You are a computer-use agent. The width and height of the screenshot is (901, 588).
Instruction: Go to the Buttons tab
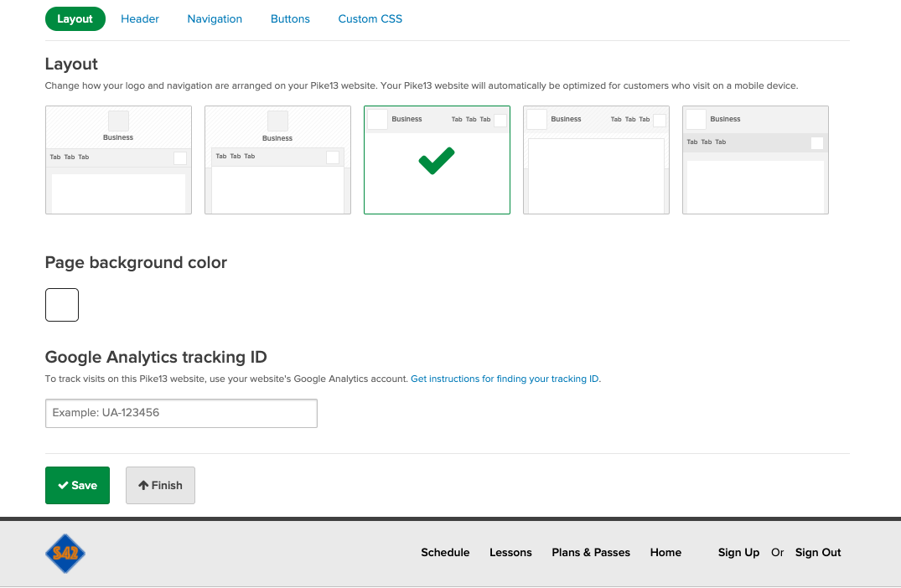click(290, 18)
